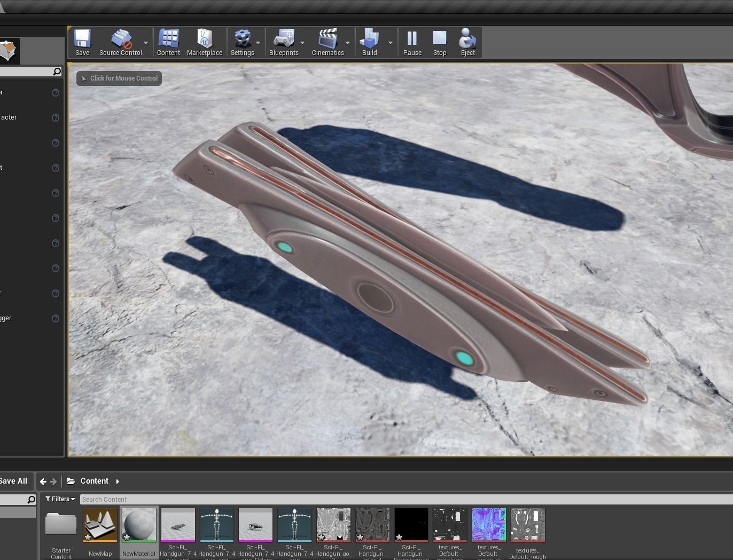Open Cinematics clapperboard icon
Screen dimensions: 733x560
coord(328,42)
